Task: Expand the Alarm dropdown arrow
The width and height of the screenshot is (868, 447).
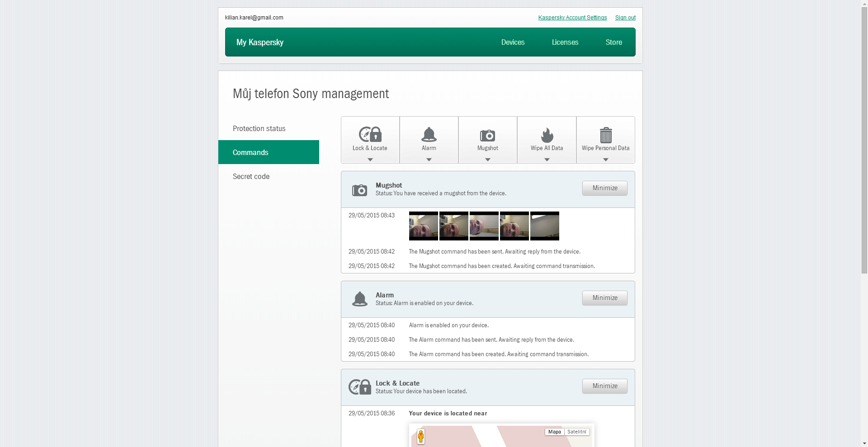Action: point(429,160)
